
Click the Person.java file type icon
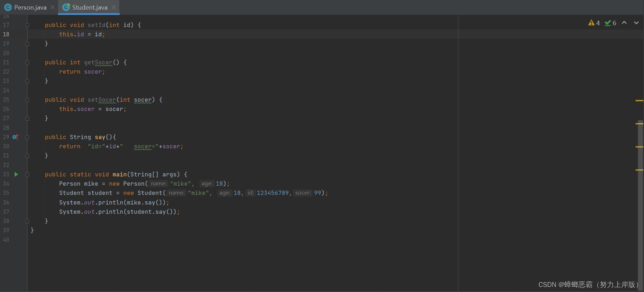click(x=8, y=7)
